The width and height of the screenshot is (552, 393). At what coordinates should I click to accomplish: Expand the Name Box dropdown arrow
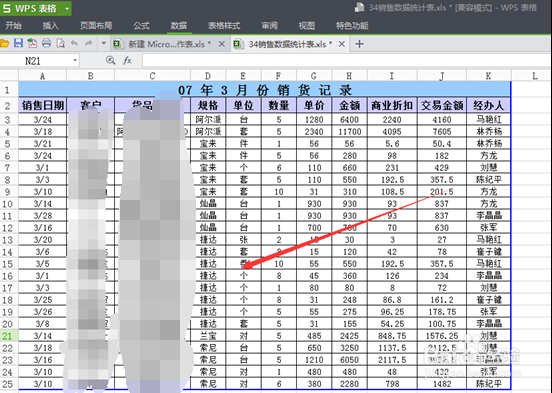(75, 61)
